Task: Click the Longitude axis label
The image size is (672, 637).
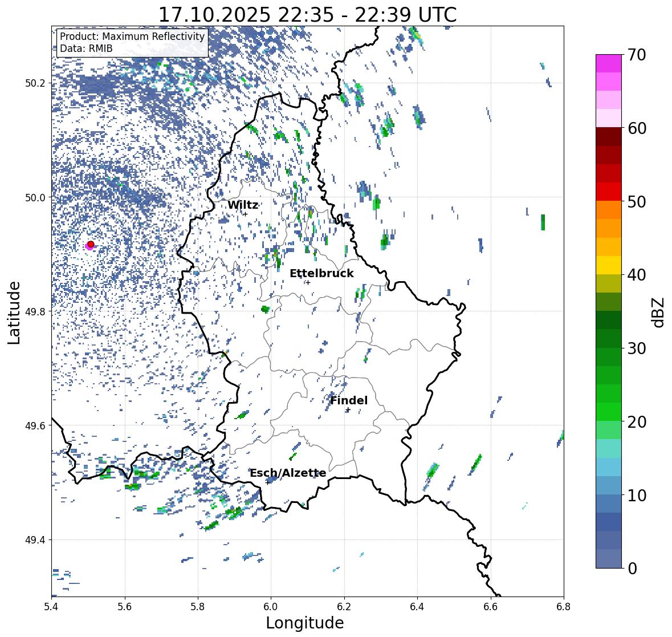Action: click(x=305, y=623)
